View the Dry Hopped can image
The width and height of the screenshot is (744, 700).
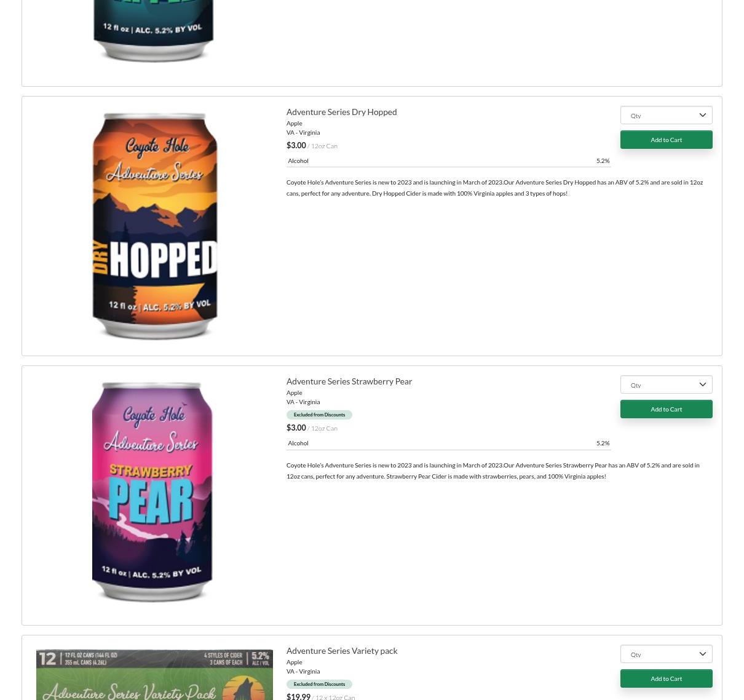point(154,226)
